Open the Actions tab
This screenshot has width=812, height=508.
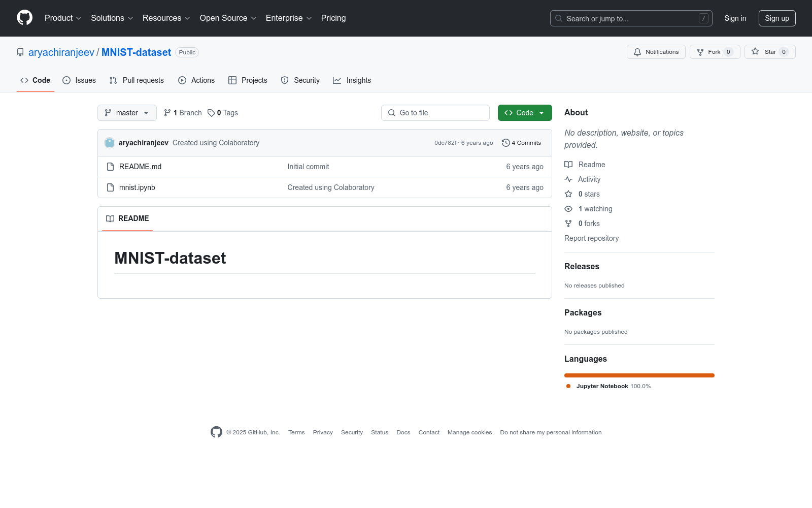tap(196, 80)
